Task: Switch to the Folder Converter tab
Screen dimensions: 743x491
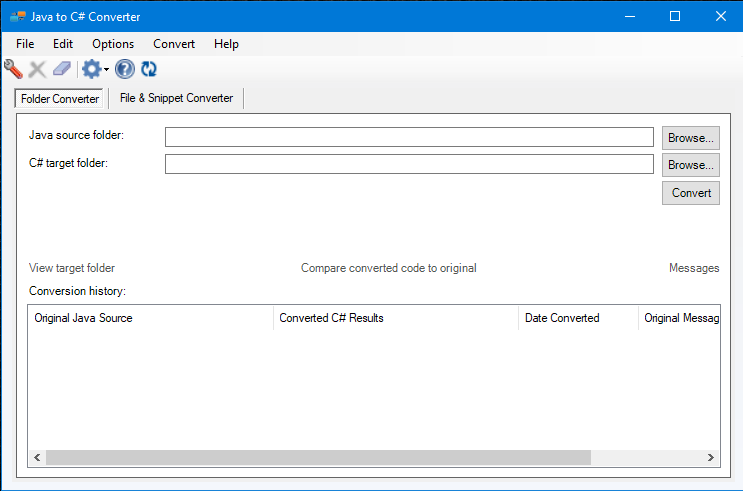Action: (60, 99)
